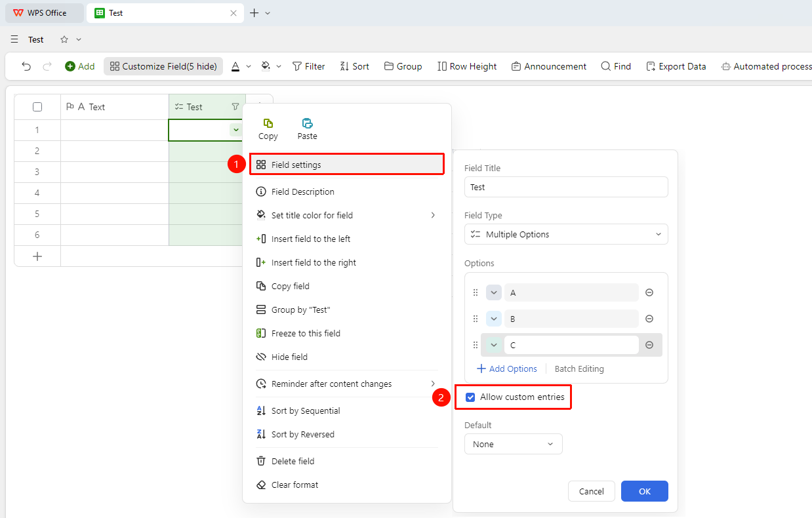This screenshot has height=518, width=812.
Task: Click the drag handle for option A
Action: (x=476, y=292)
